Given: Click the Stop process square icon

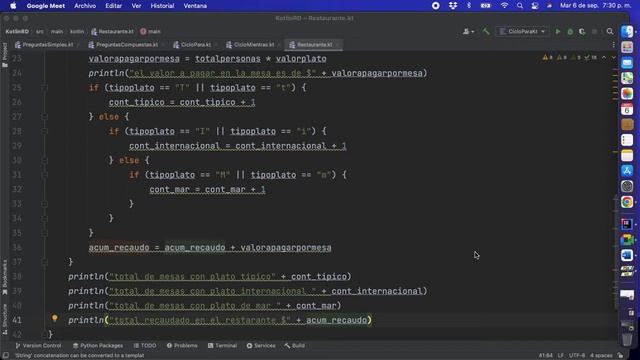Looking at the screenshot, I should [595, 31].
